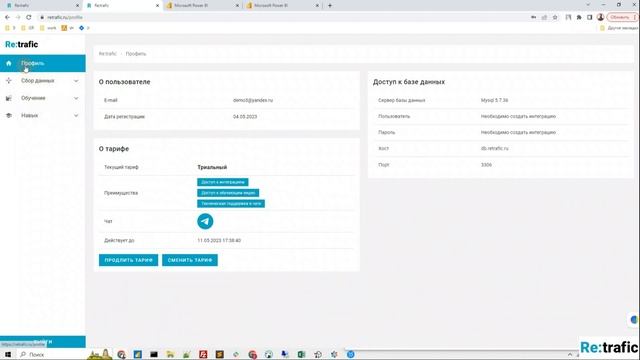Select the demo email address value

[253, 100]
